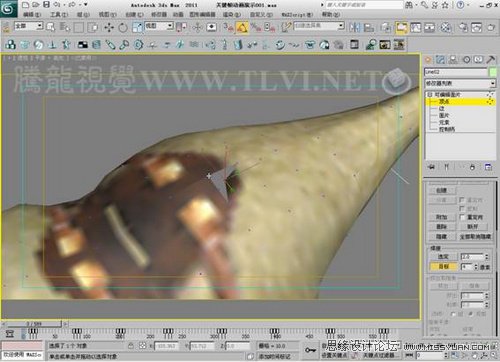500x362 pixels.
Task: Toggle the Graphite Modeling Tools ribbon button
Action: tap(402, 27)
